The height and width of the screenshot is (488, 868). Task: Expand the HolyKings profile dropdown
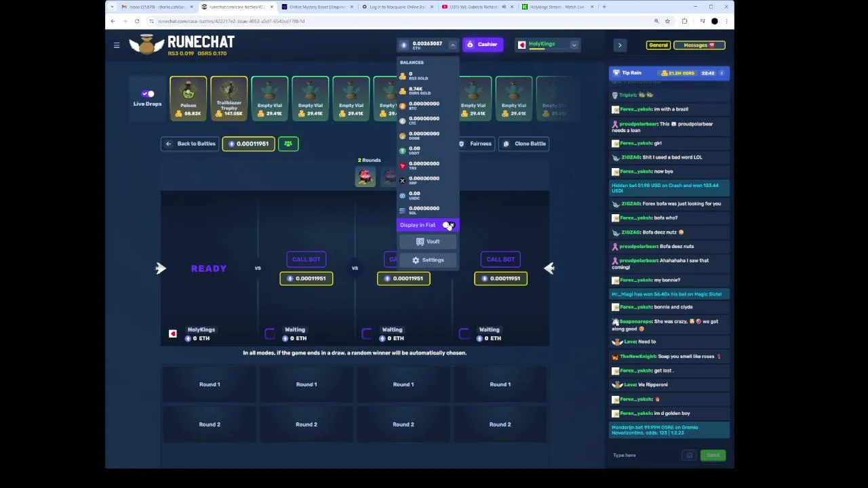pyautogui.click(x=574, y=45)
